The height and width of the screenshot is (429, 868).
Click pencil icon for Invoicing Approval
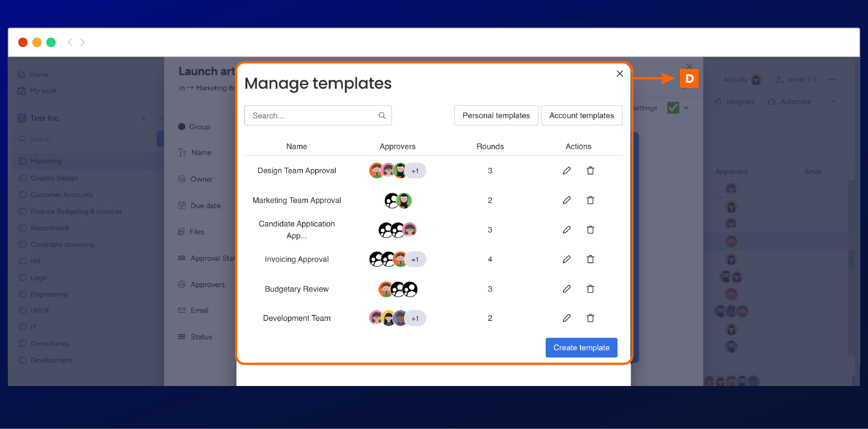pyautogui.click(x=566, y=259)
